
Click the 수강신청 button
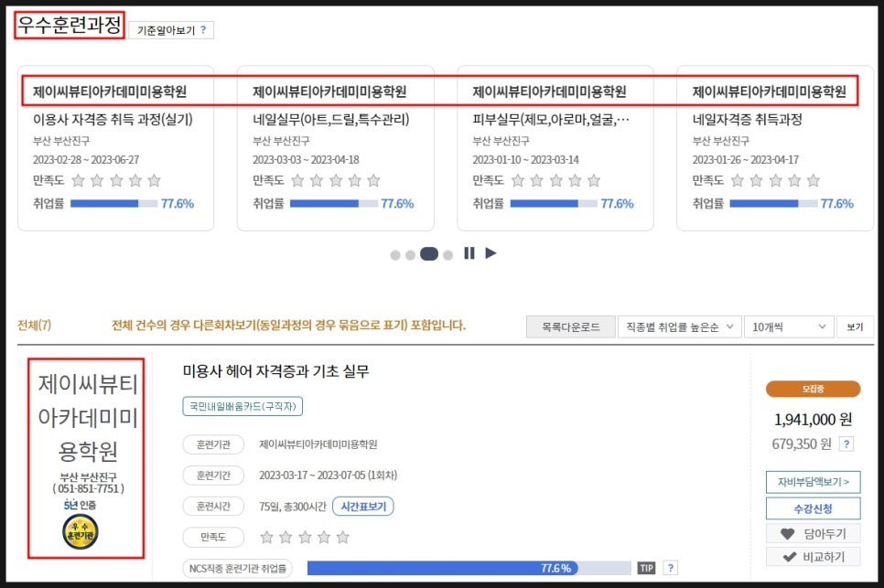[813, 508]
